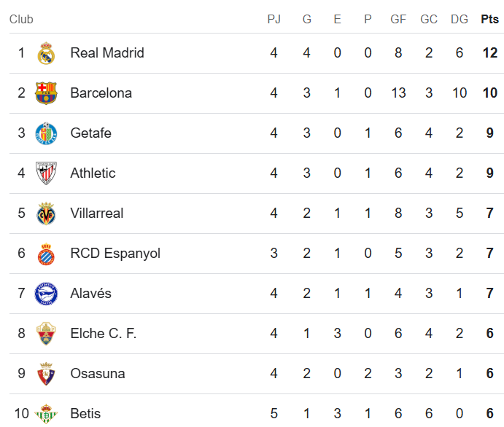Viewport: 504px width, 427px height.
Task: Click the Villarreal team name
Action: [97, 213]
